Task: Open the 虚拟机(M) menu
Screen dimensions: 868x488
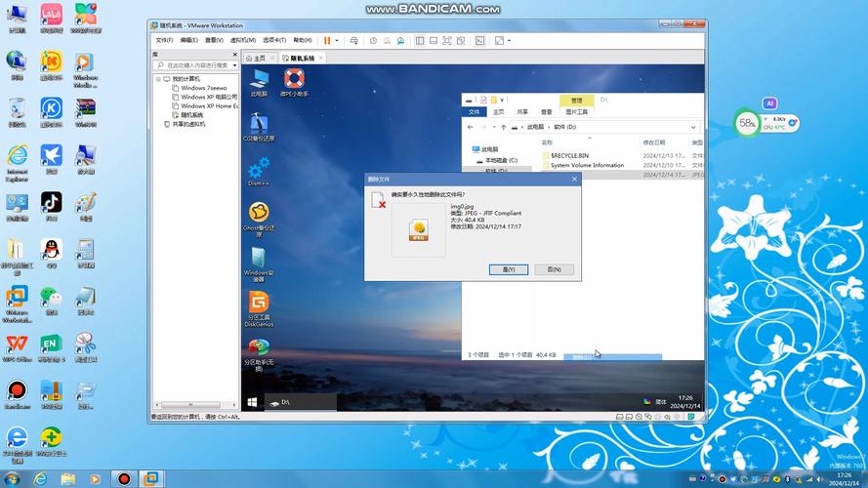Action: coord(242,40)
